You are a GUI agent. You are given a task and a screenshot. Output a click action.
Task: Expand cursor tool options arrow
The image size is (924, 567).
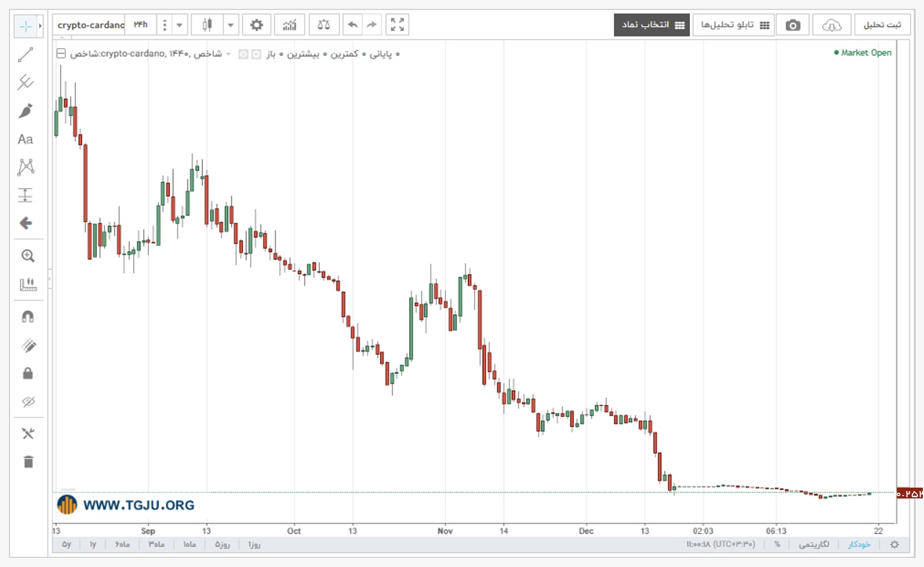[40, 26]
